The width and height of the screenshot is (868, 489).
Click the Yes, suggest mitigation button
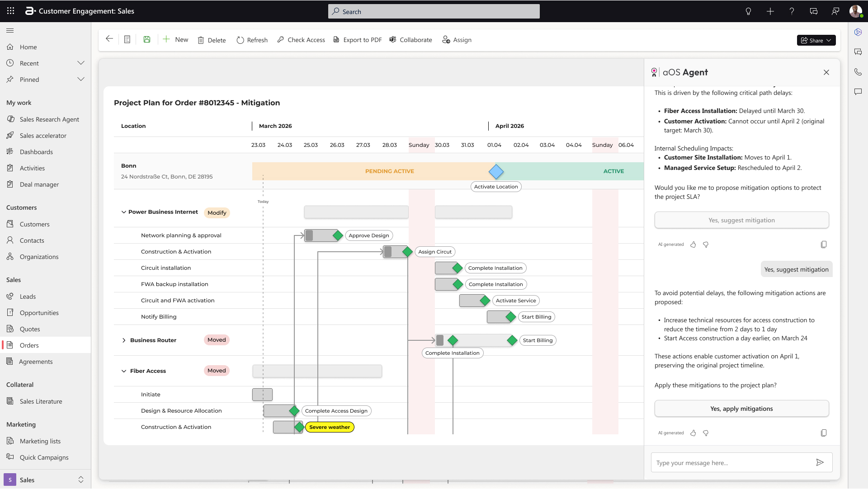tap(741, 220)
